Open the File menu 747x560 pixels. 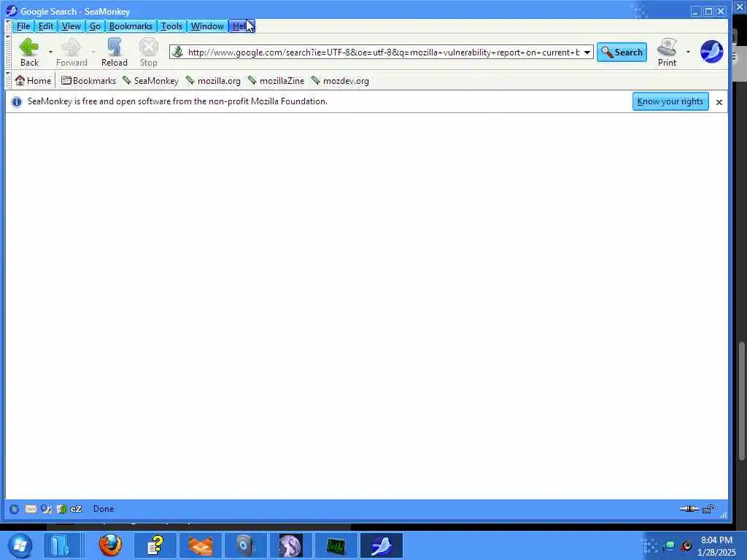coord(23,26)
